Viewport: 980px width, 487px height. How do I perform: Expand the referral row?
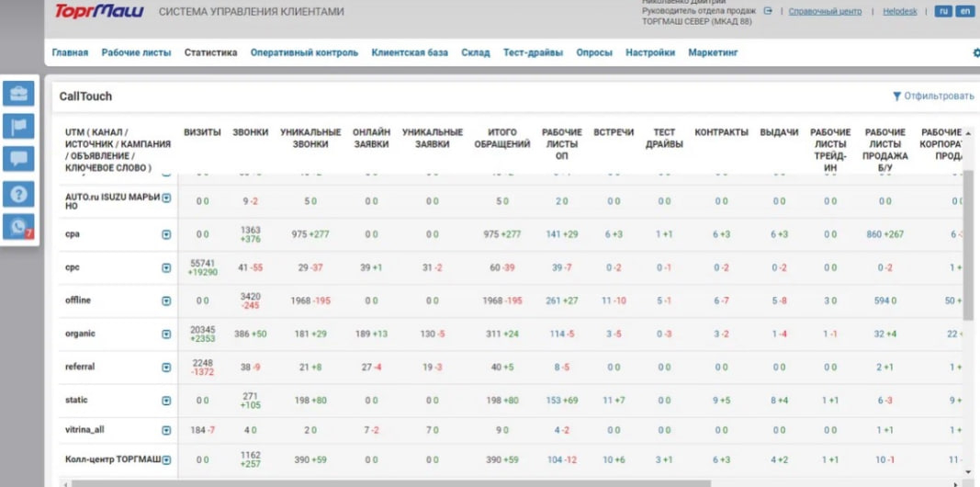pos(166,368)
